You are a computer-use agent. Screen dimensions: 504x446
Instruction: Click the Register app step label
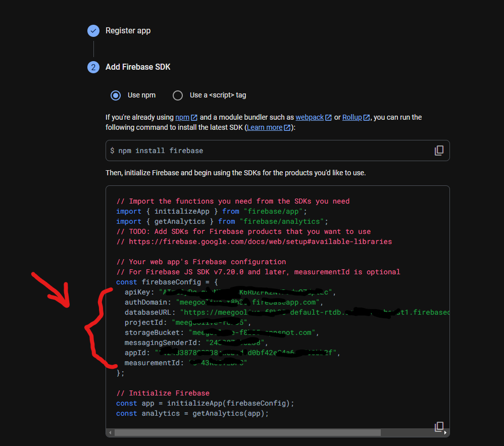tap(128, 30)
